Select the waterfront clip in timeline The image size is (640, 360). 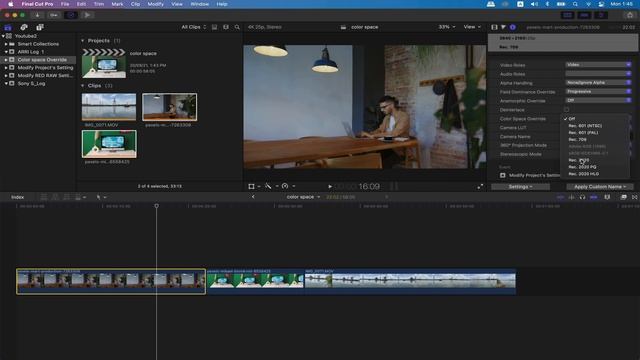[x=410, y=281]
